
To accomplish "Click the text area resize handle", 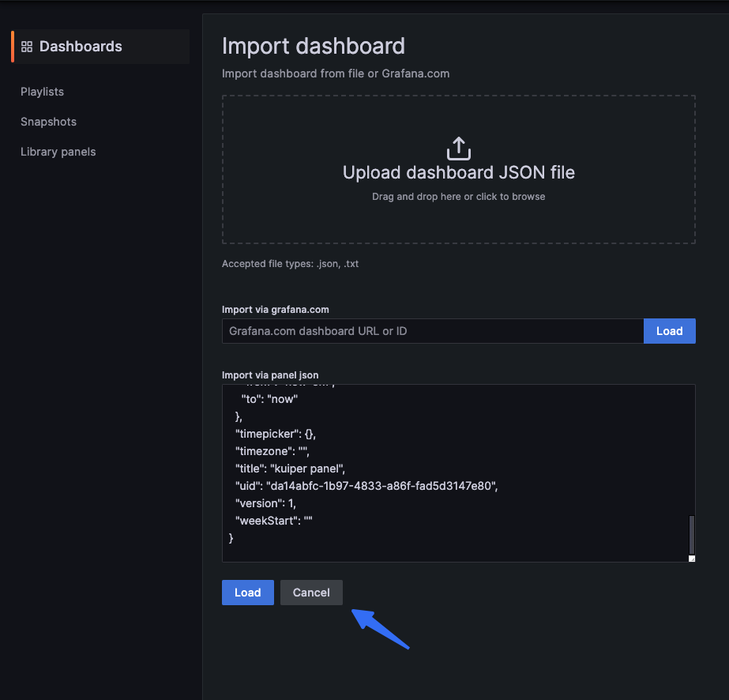I will pyautogui.click(x=692, y=559).
